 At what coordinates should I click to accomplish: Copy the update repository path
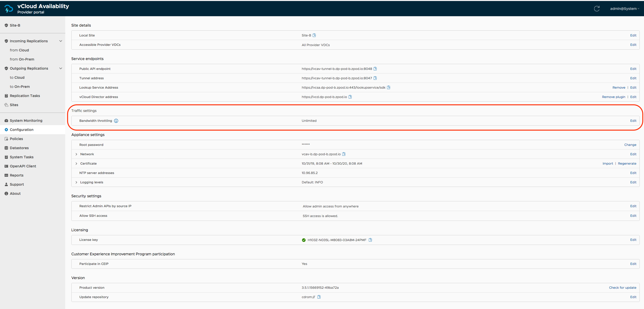click(x=319, y=297)
